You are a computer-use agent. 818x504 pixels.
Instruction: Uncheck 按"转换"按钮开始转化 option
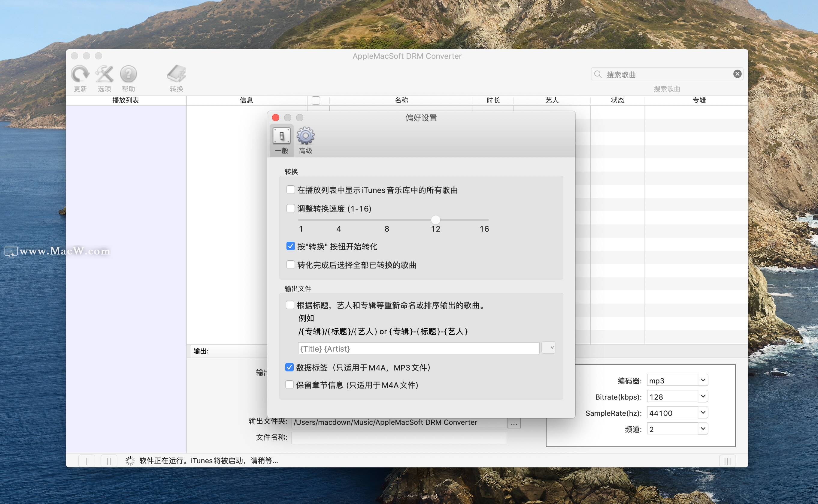(x=291, y=246)
